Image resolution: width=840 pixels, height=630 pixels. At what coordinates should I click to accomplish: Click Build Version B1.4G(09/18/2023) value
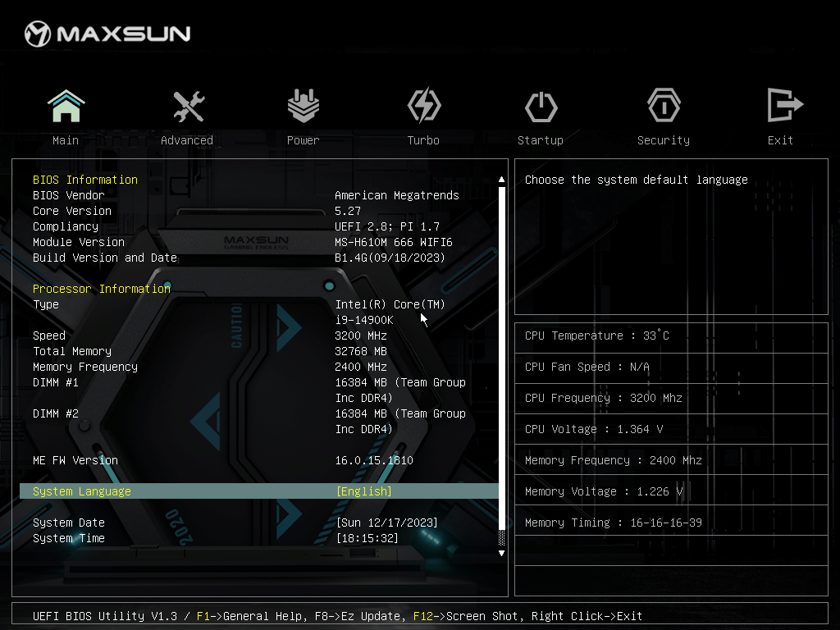click(x=390, y=258)
